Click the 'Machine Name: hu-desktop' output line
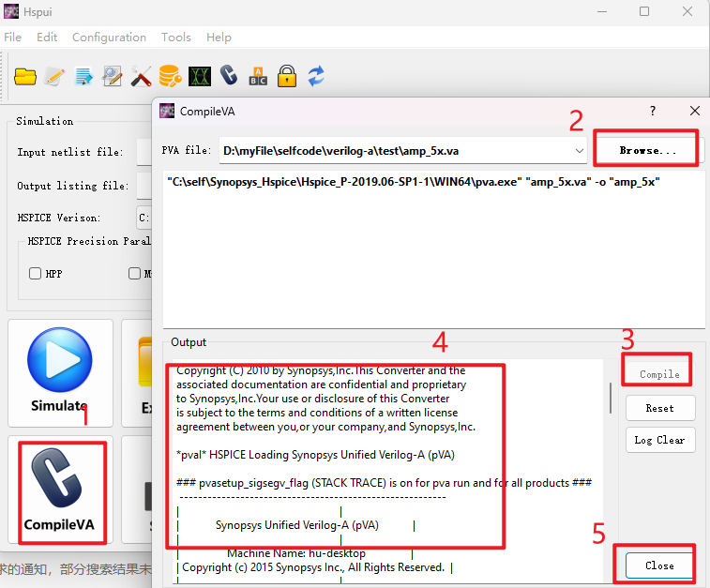This screenshot has height=588, width=710. pos(296,553)
